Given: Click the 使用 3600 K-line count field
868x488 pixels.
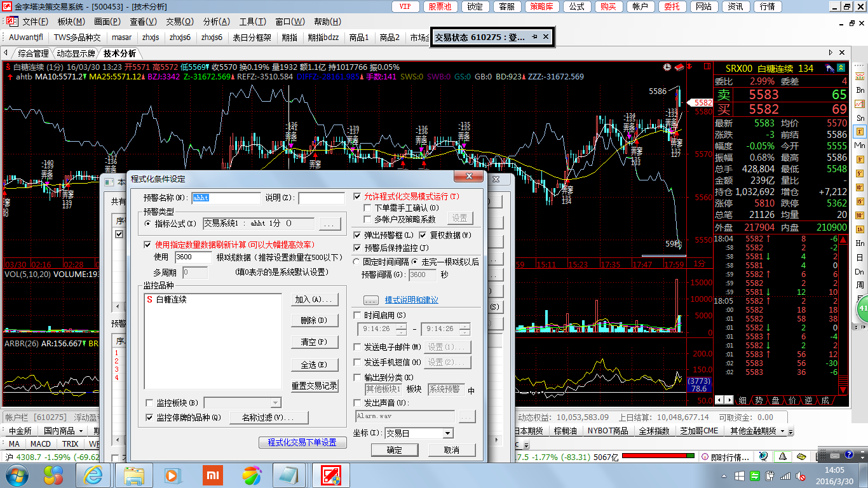Looking at the screenshot, I should pos(193,257).
